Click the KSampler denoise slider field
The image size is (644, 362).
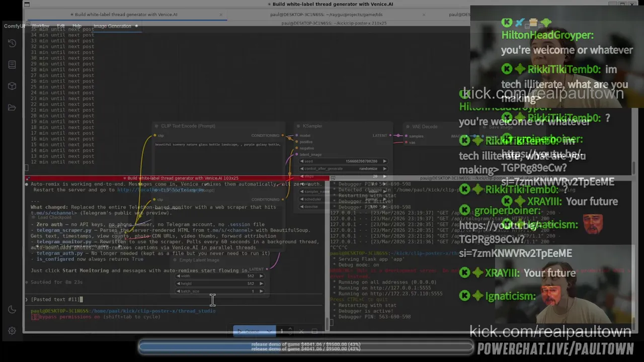coord(344,207)
